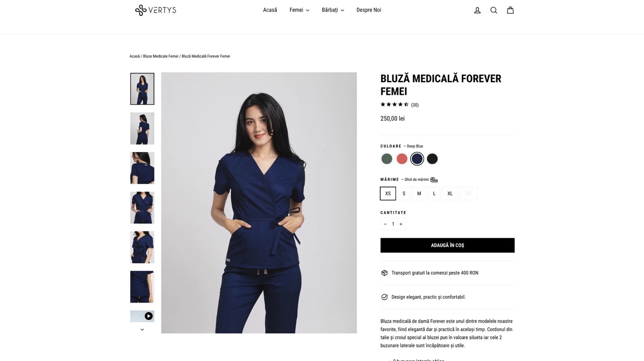Screen dimensions: 644x361
Task: Click the star rating reviews
Action: point(399,105)
